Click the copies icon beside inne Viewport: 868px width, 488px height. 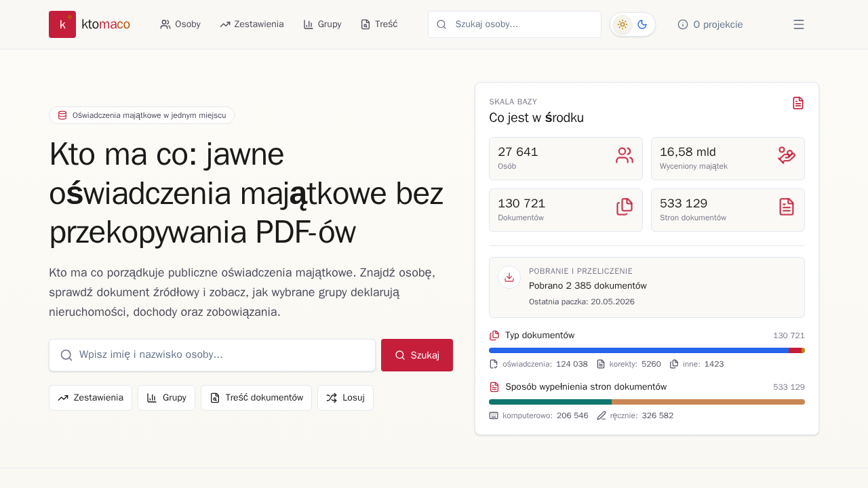pos(674,364)
